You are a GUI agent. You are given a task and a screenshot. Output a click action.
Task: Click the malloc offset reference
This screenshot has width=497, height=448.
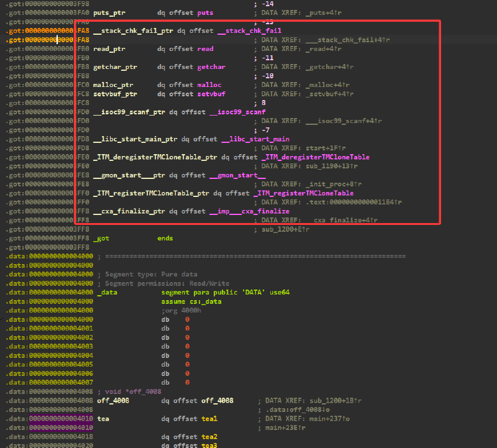[209, 85]
